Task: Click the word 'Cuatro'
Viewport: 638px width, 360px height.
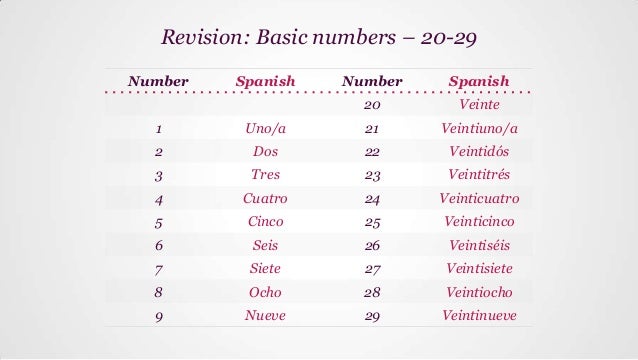Action: coord(265,199)
